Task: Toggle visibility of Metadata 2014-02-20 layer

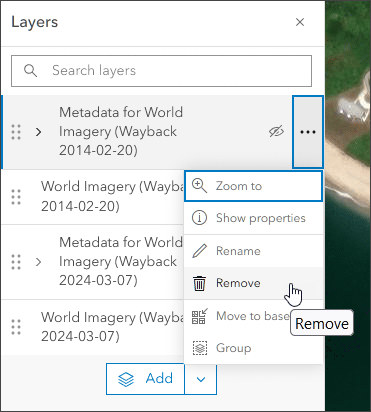Action: 276,132
